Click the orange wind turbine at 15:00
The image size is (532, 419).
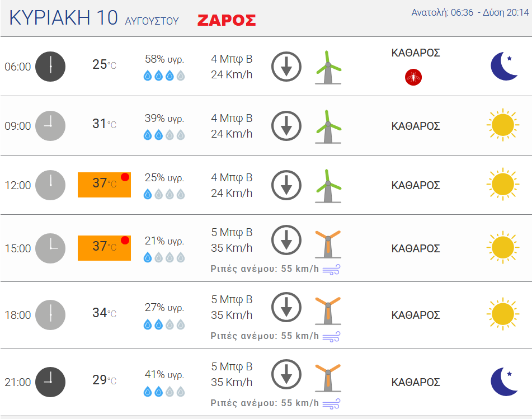pyautogui.click(x=328, y=244)
